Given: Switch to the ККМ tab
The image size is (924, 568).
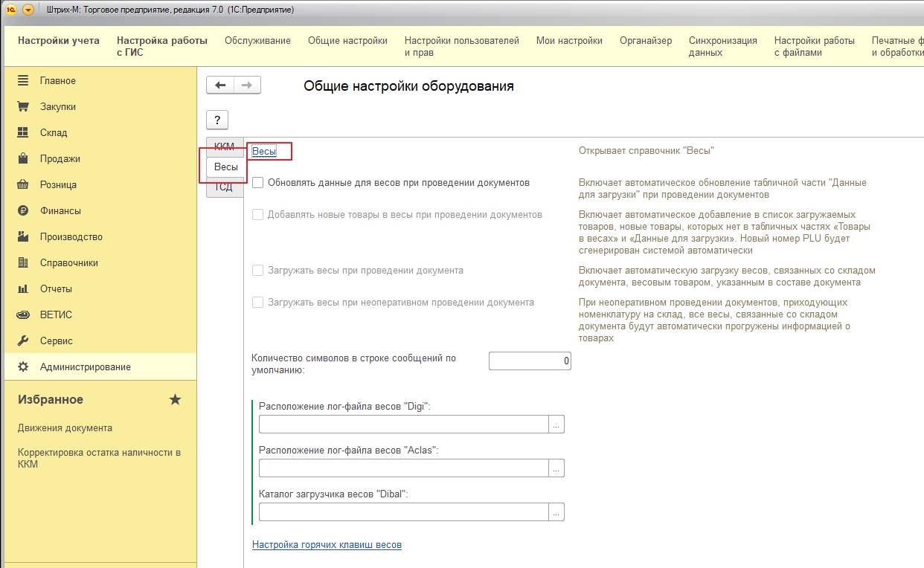Looking at the screenshot, I should point(224,146).
